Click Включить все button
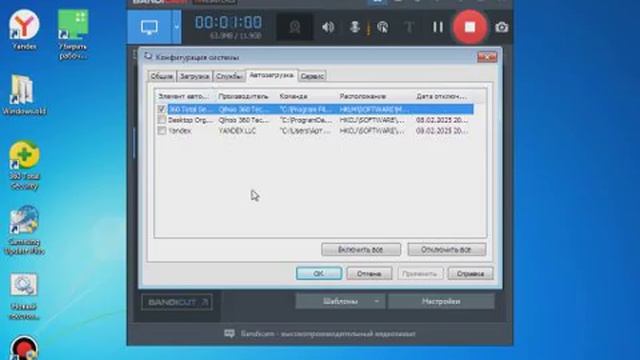 [361, 249]
